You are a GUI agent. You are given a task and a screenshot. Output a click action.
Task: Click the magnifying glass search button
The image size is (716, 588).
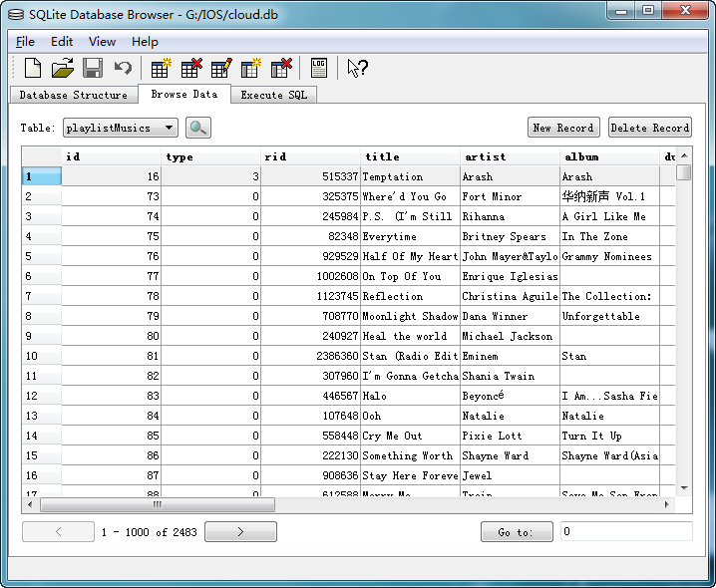point(198,128)
